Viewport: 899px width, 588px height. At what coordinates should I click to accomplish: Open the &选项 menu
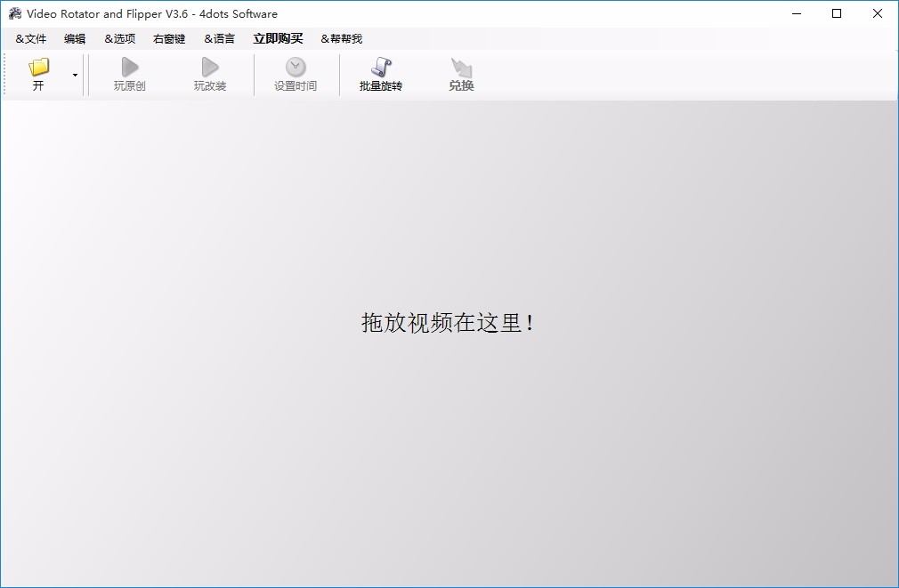[120, 38]
